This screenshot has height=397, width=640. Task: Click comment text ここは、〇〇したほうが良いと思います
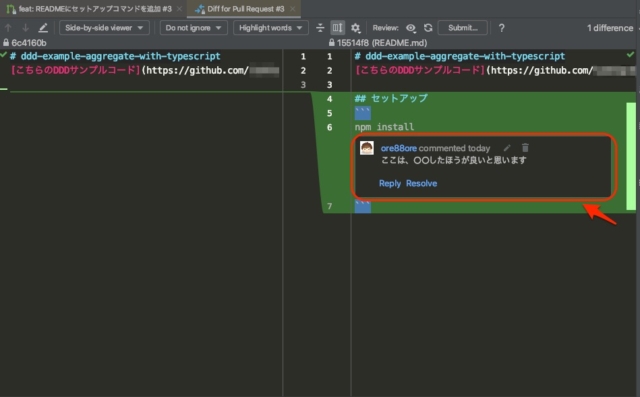pyautogui.click(x=453, y=160)
